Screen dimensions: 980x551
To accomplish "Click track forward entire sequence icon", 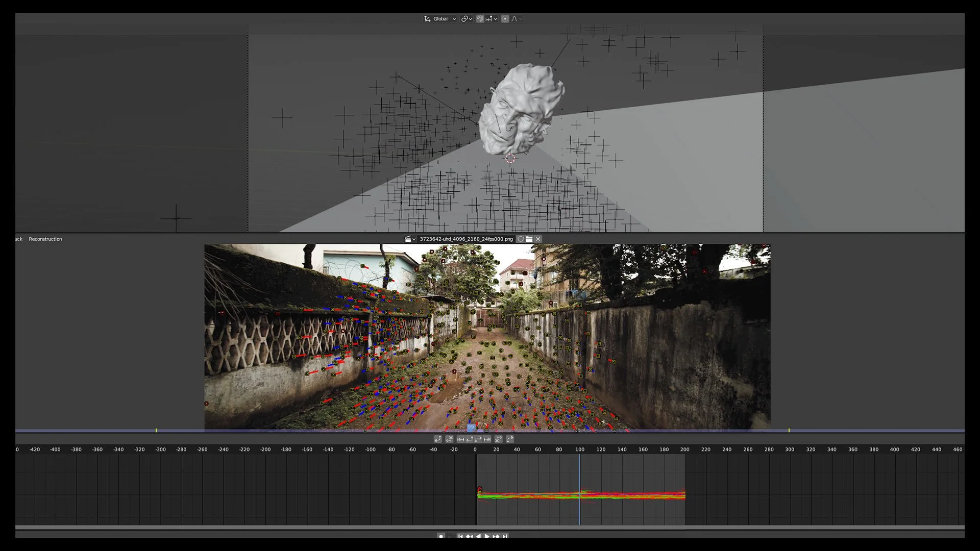I will [487, 439].
